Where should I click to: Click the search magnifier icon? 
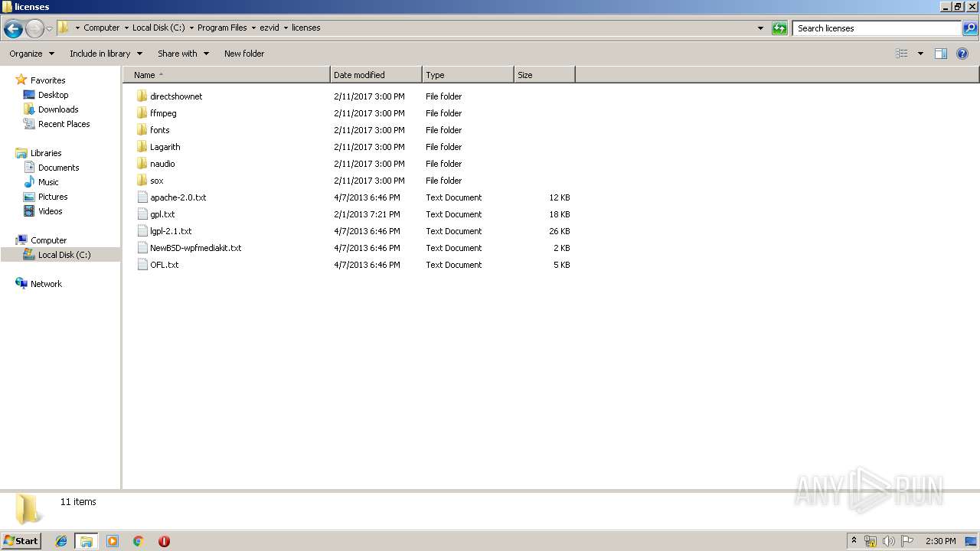pyautogui.click(x=970, y=28)
